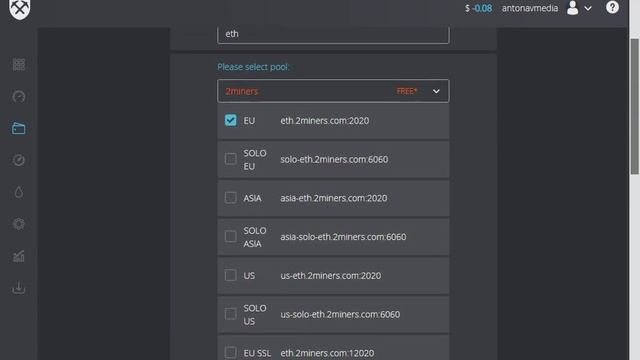Click the account balance -0.08

(482, 8)
